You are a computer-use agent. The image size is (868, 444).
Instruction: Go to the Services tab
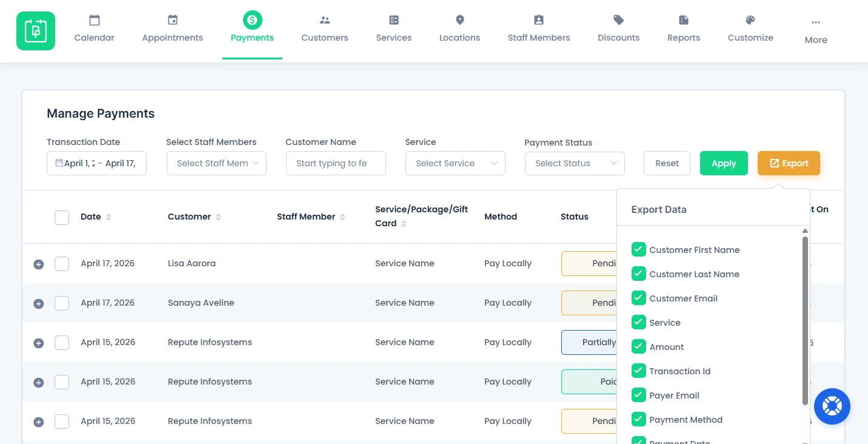(394, 38)
